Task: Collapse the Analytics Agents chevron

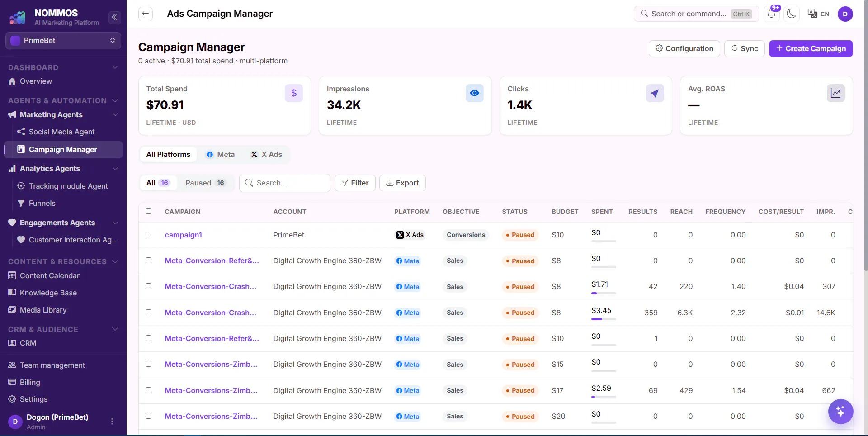Action: point(115,168)
